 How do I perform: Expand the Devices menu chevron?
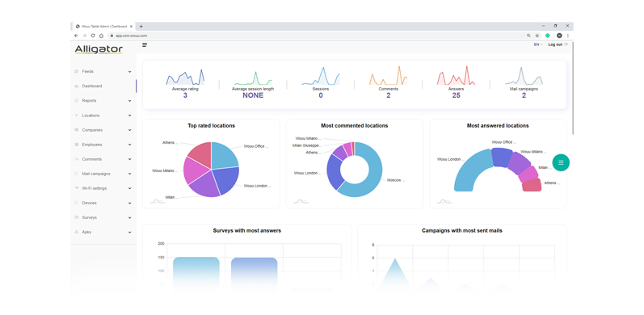coord(130,203)
